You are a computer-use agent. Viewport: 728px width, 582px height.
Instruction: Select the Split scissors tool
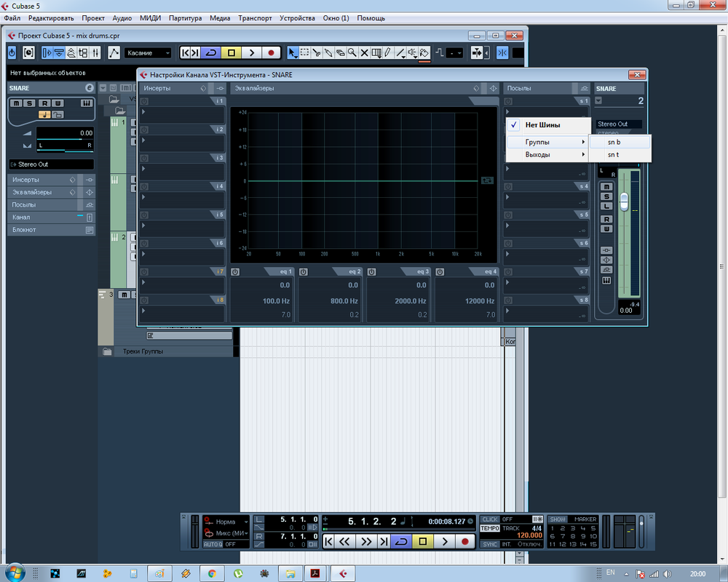point(316,53)
